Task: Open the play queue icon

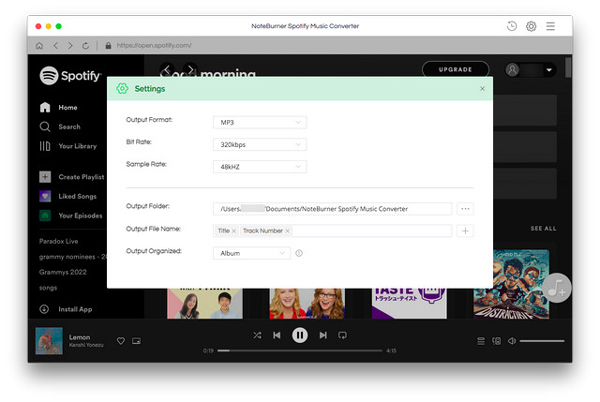Action: [x=481, y=341]
